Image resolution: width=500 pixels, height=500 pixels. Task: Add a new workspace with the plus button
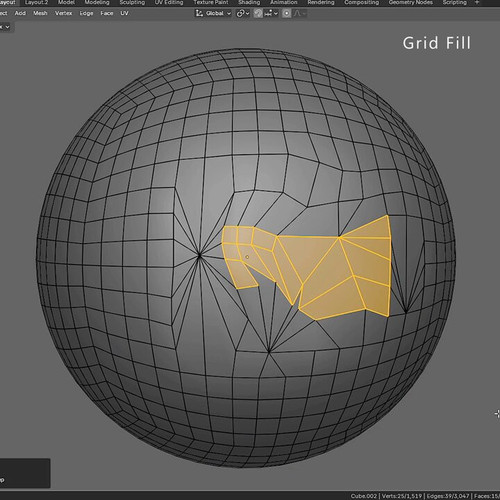coord(477,2)
